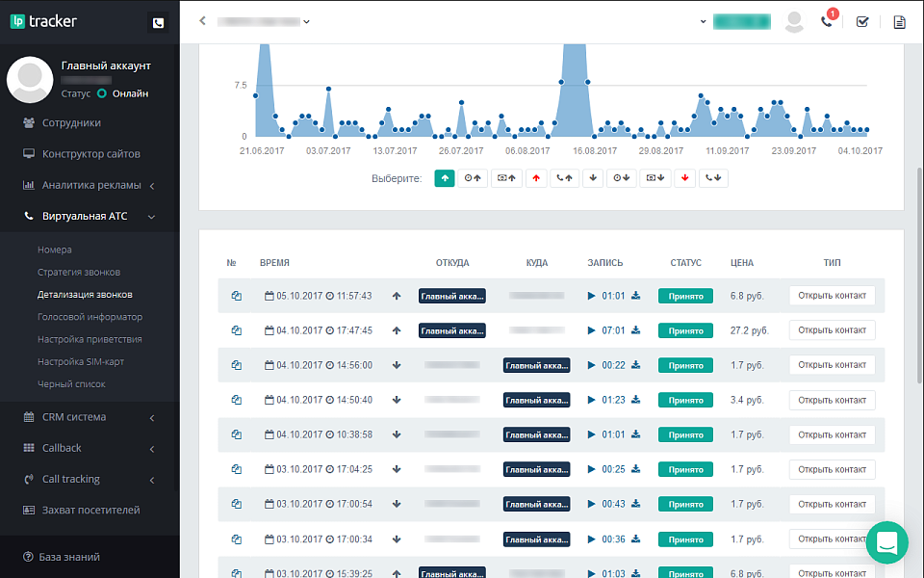924x578 pixels.
Task: Toggle the green outgoing calls arrow filter
Action: (445, 178)
